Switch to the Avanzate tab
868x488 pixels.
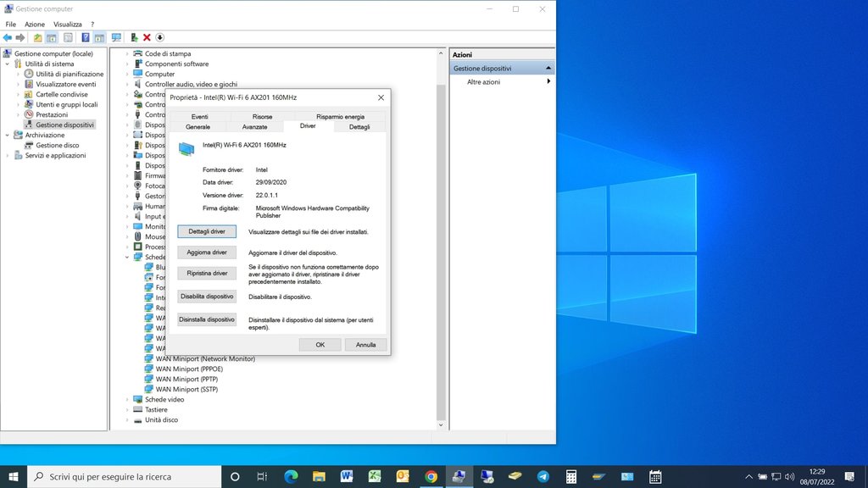pyautogui.click(x=254, y=127)
